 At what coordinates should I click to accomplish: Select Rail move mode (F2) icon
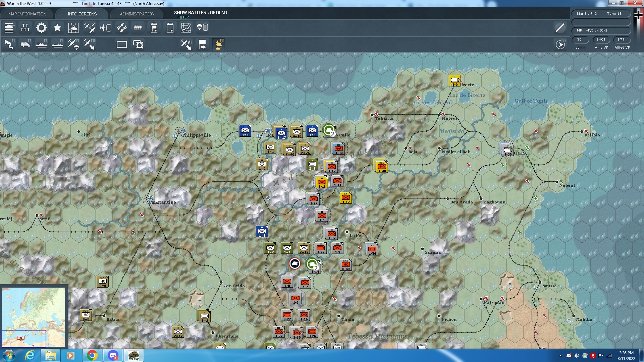tap(25, 44)
